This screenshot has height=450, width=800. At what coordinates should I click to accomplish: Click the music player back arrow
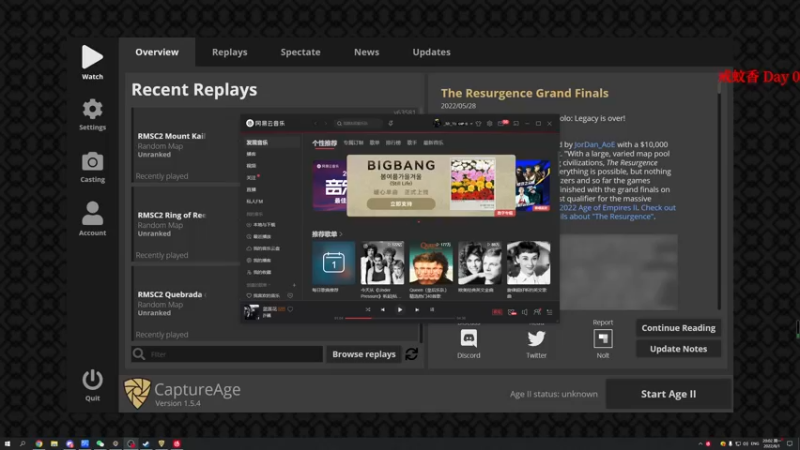[315, 123]
